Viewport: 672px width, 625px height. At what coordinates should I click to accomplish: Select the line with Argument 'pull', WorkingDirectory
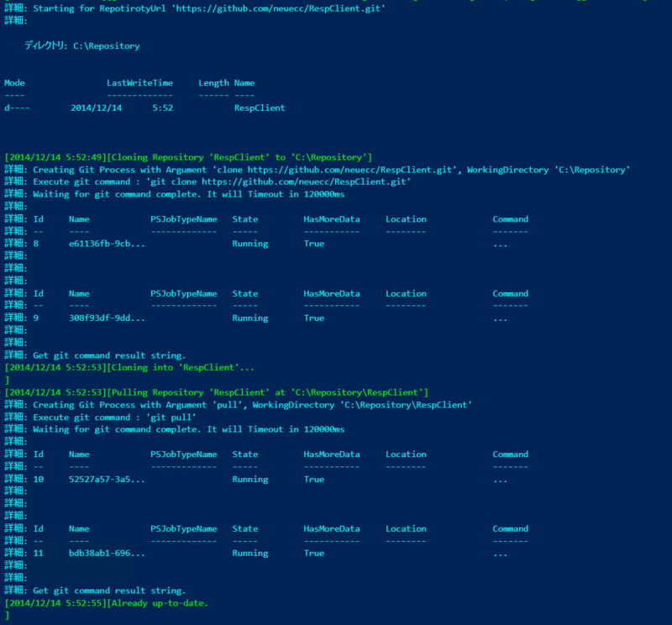239,405
